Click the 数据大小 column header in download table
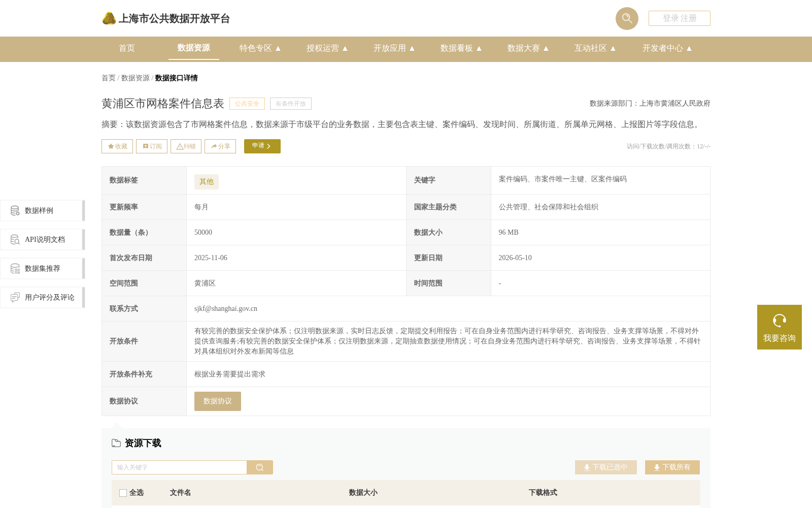Viewport: 812px width, 508px height. pos(363,493)
